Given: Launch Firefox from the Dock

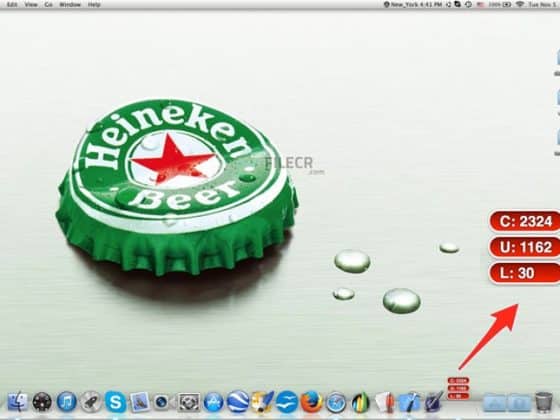Looking at the screenshot, I should pos(311,402).
